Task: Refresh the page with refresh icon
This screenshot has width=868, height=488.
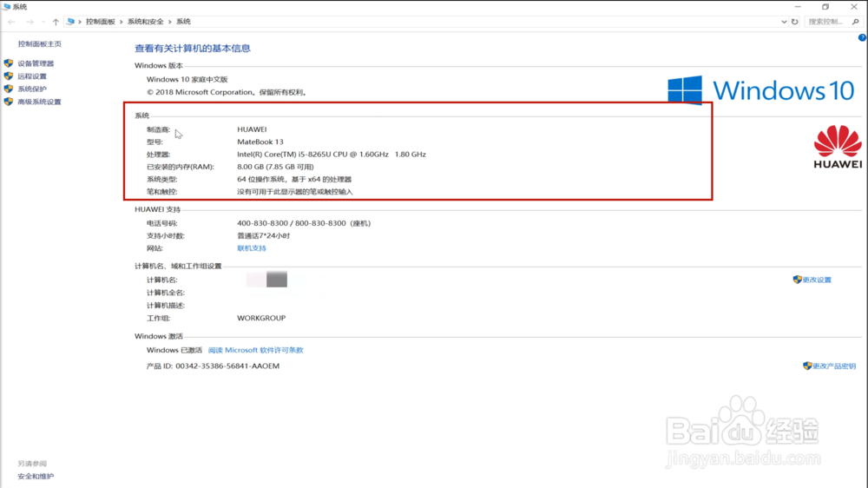Action: click(x=795, y=22)
